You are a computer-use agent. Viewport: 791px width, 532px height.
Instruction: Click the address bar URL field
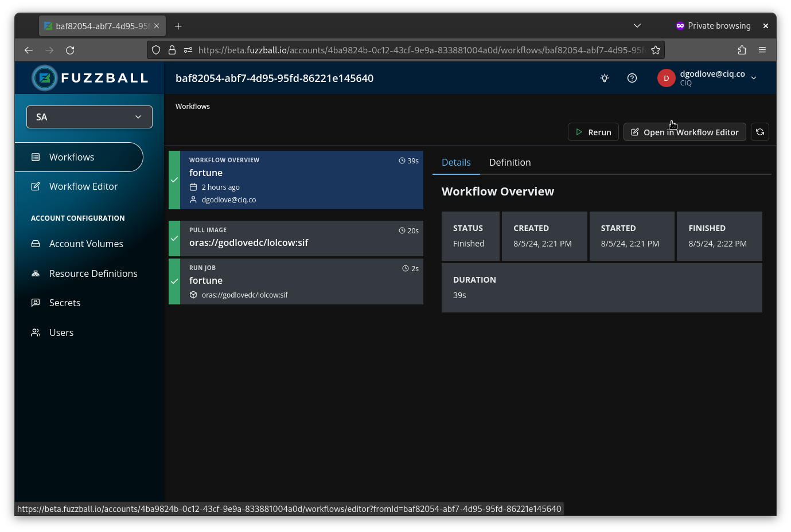(x=421, y=50)
